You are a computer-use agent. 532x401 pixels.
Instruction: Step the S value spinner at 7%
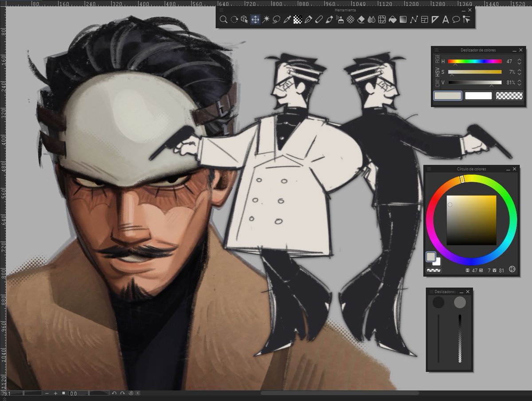coord(520,72)
